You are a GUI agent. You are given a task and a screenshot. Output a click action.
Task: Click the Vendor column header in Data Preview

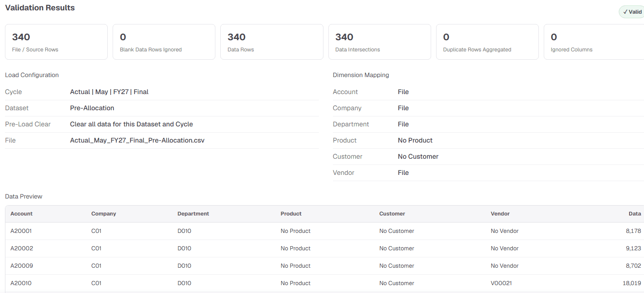point(500,214)
